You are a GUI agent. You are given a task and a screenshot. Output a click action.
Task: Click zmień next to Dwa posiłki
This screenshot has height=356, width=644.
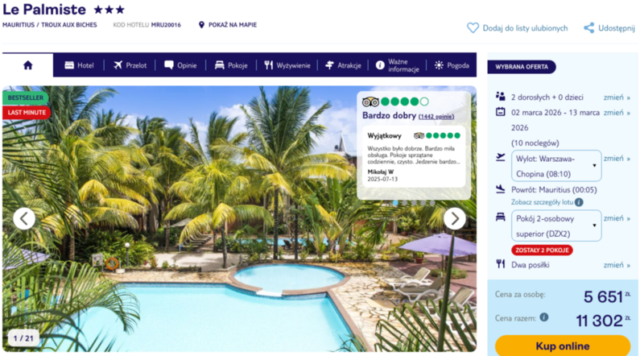[x=617, y=265]
